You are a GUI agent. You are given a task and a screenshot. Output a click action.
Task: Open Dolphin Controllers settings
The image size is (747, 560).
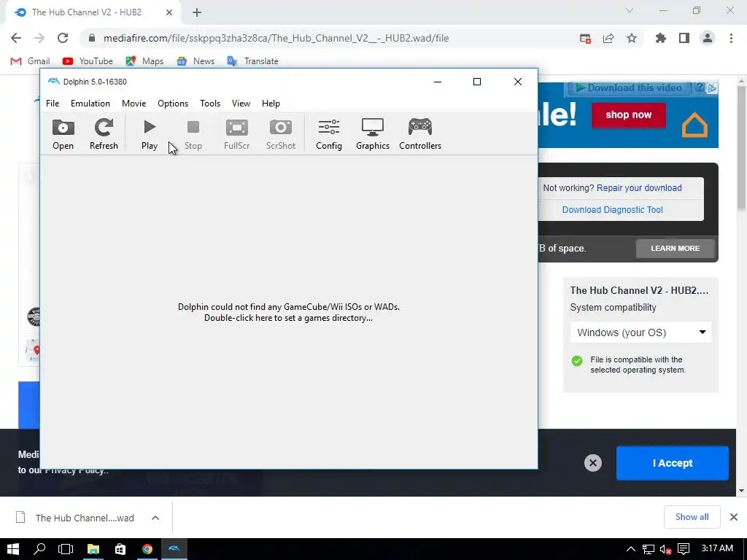pyautogui.click(x=420, y=134)
